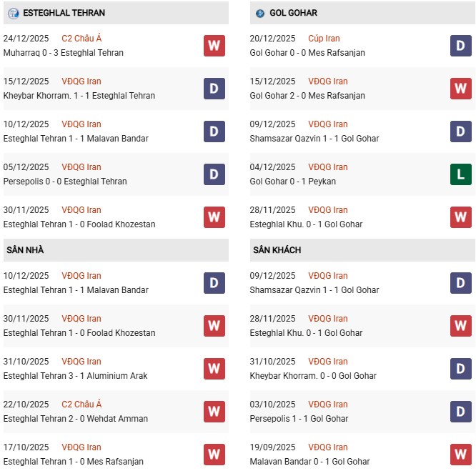Select ESTEGHLAL TEHRAN team header
Image resolution: width=476 pixels, height=471 pixels.
pos(64,13)
